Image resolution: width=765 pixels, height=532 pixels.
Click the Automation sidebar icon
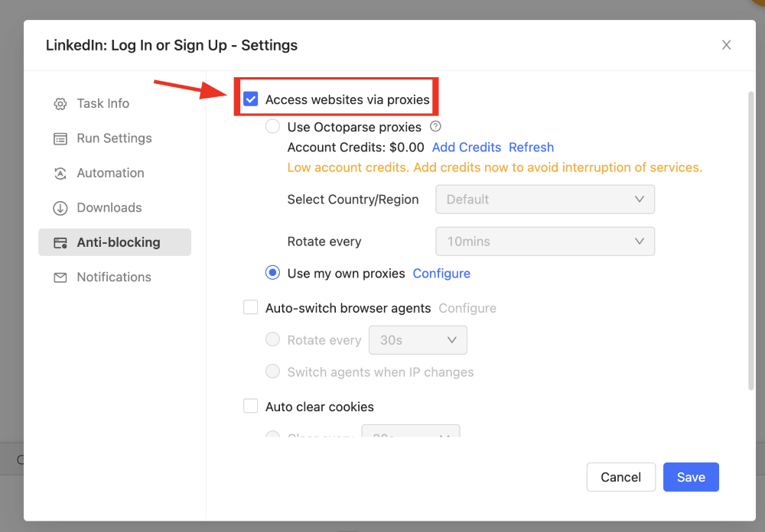(60, 174)
